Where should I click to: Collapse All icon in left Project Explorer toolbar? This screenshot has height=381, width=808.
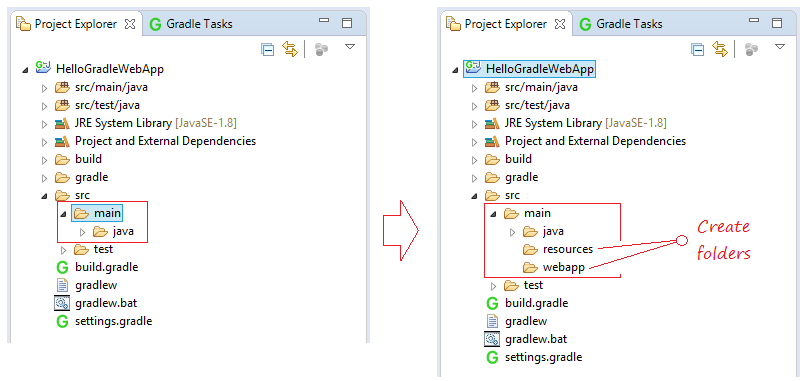pos(267,49)
